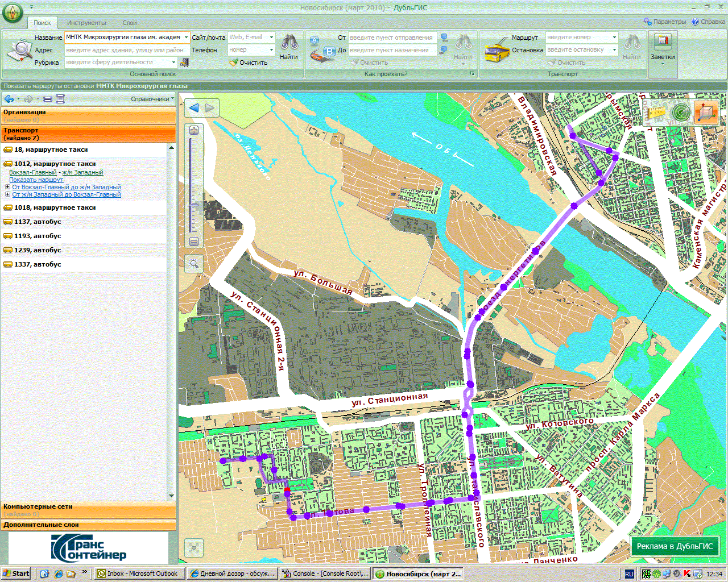The image size is (728, 582).
Task: Expand the Организации results panel header
Action: coord(88,115)
